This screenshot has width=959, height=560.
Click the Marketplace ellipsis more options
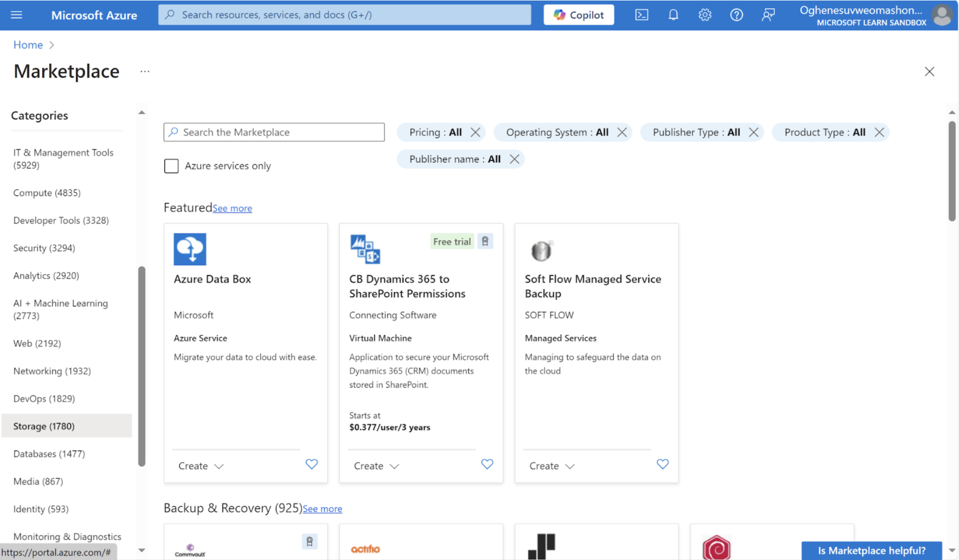click(145, 71)
